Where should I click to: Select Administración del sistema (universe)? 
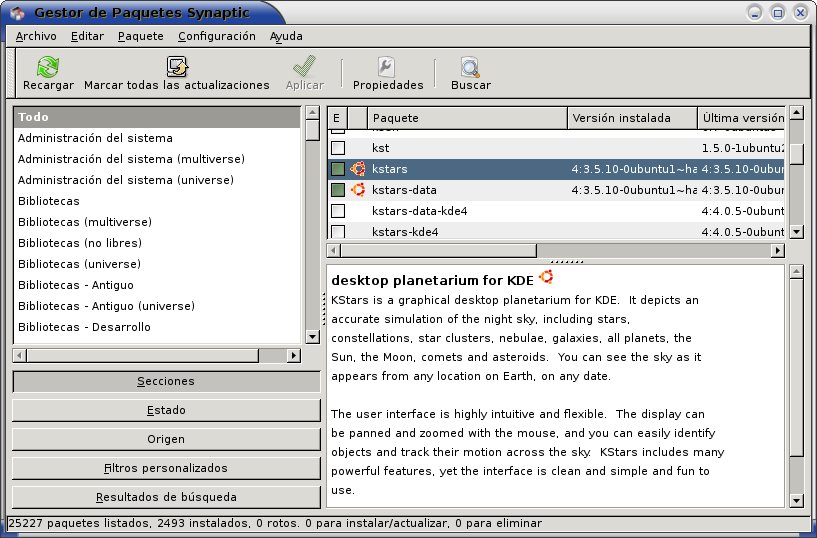point(157,180)
